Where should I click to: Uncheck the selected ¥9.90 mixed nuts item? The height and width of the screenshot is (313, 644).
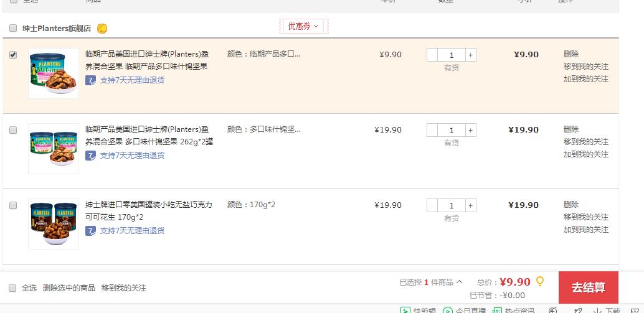pyautogui.click(x=13, y=55)
